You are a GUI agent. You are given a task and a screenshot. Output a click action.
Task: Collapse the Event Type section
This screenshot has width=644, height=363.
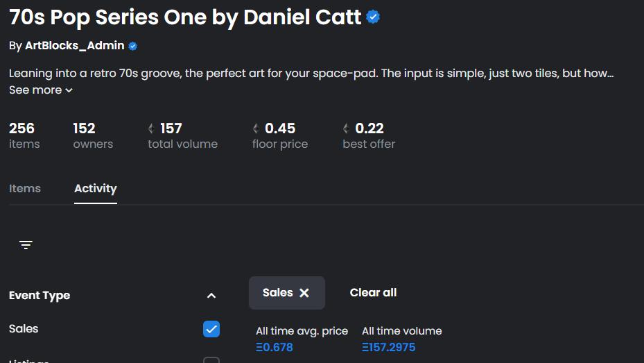point(211,296)
